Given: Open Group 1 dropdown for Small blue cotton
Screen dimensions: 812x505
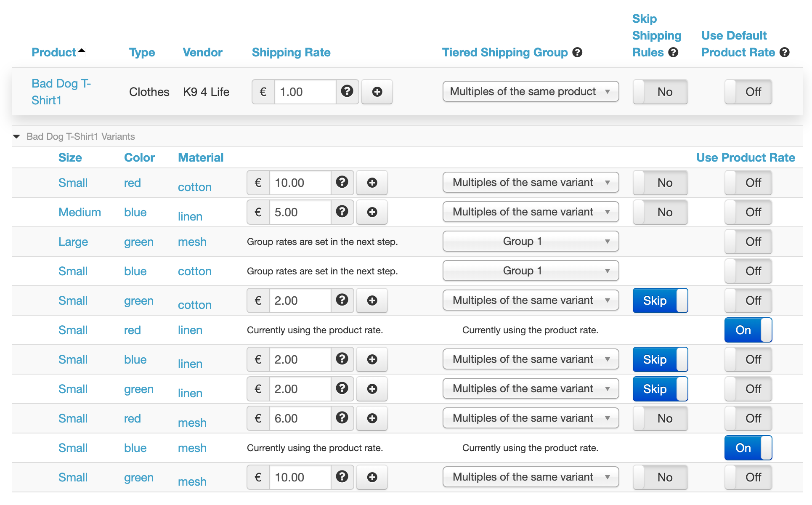Looking at the screenshot, I should click(531, 271).
